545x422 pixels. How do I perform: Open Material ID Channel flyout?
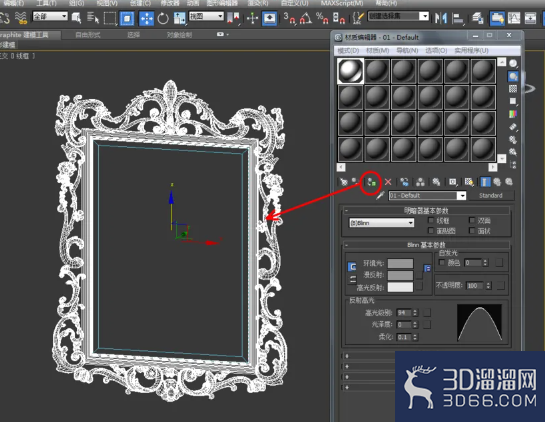(453, 182)
